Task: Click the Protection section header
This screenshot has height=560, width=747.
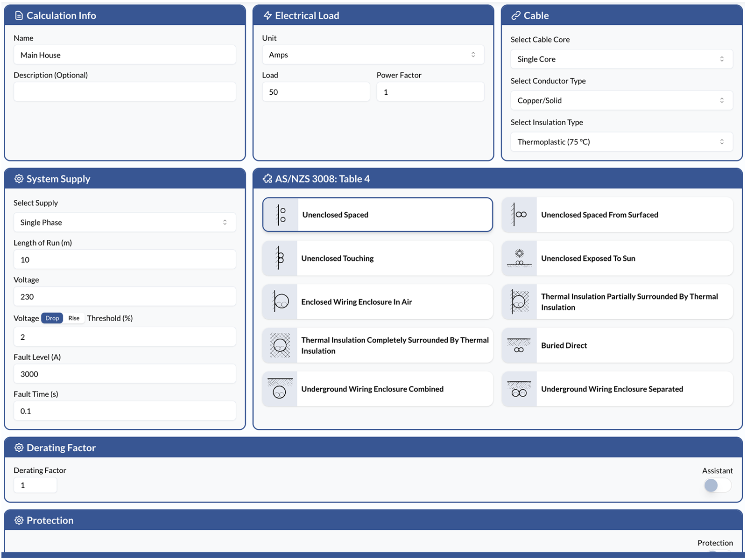Action: [x=50, y=520]
